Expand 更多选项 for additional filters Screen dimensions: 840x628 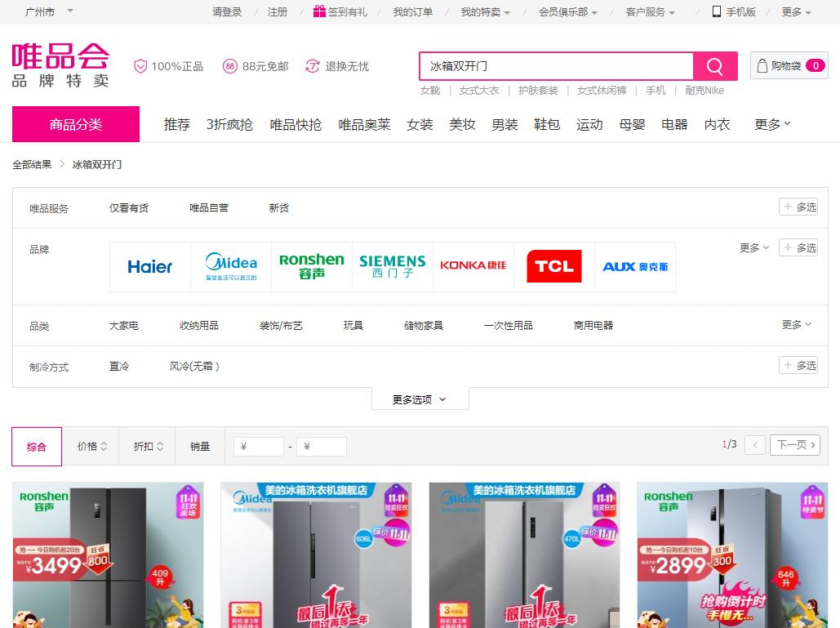tap(420, 399)
